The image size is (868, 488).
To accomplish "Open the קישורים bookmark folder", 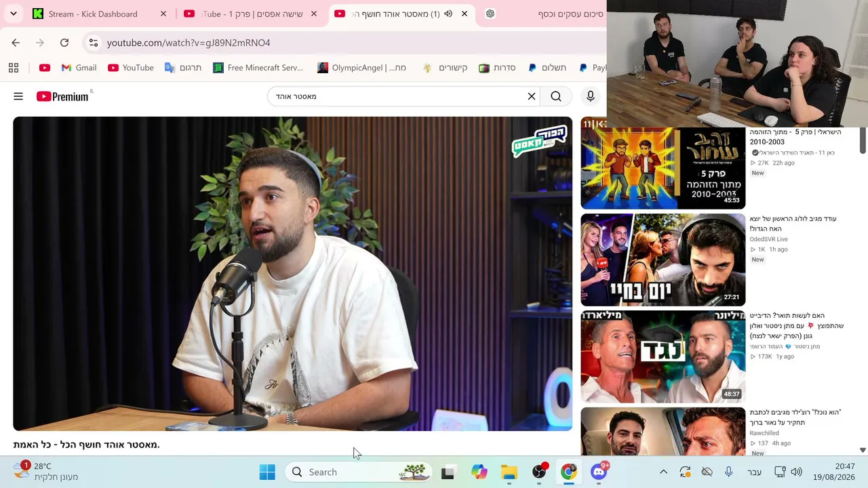I will click(445, 68).
